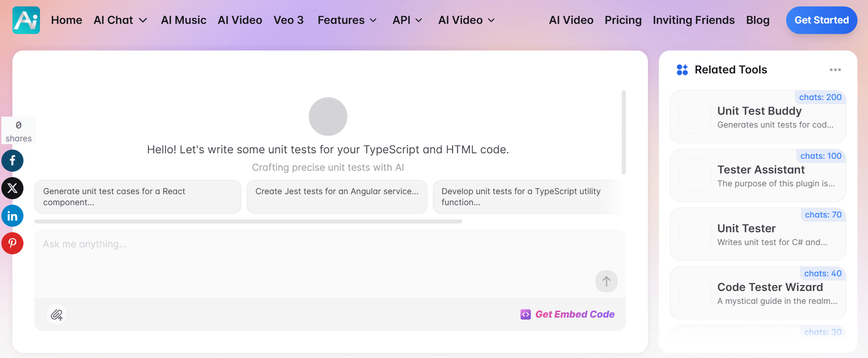The width and height of the screenshot is (868, 358).
Task: Share via the X (Twitter) icon
Action: point(12,188)
